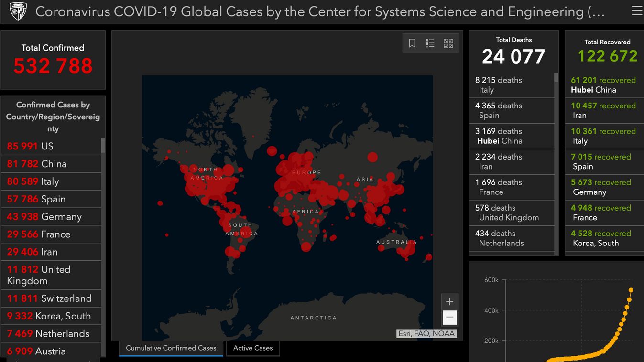Select United Kingdom in the confirmed list

[51, 275]
